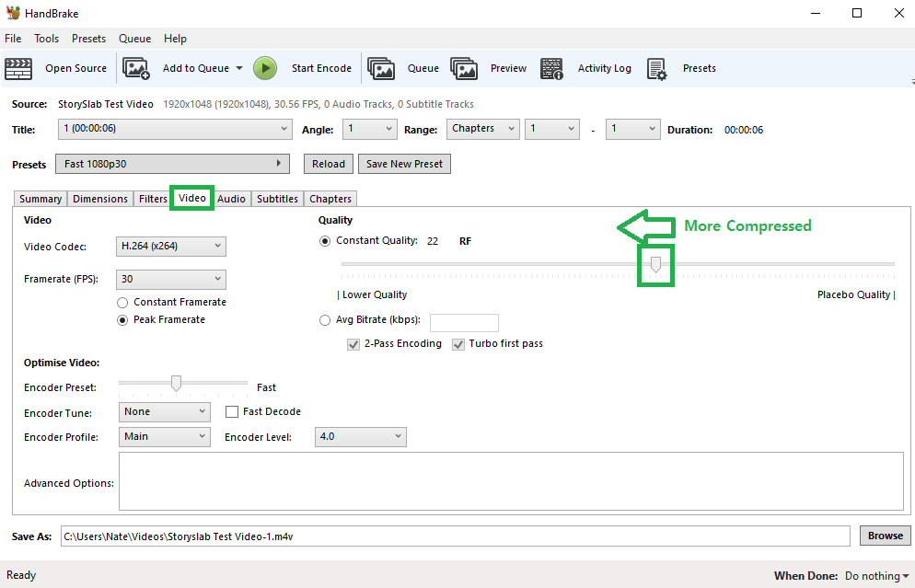Click the Activity Log label
The height and width of the screenshot is (588, 915).
pos(605,68)
